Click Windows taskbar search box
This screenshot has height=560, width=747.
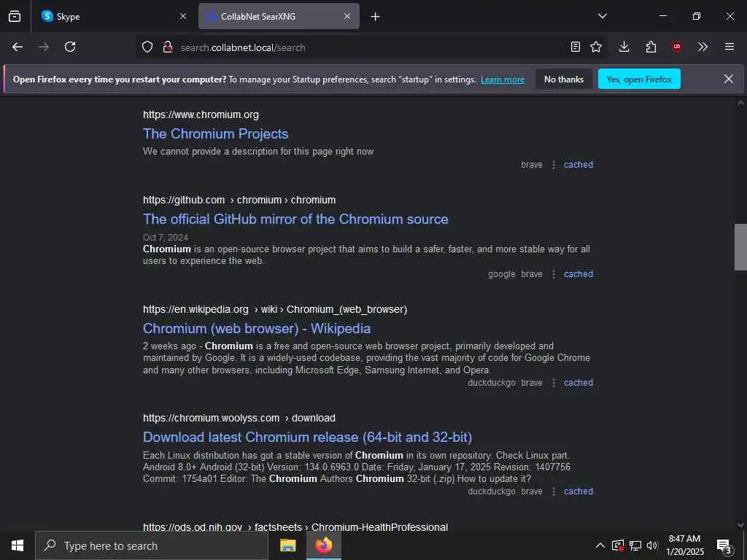[x=152, y=545]
